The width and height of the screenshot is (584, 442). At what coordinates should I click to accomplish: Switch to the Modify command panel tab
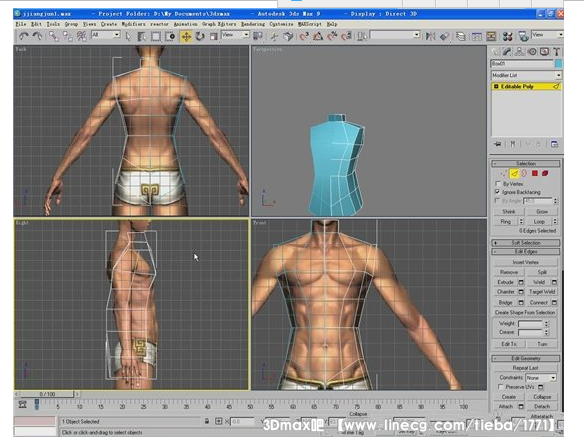(507, 52)
